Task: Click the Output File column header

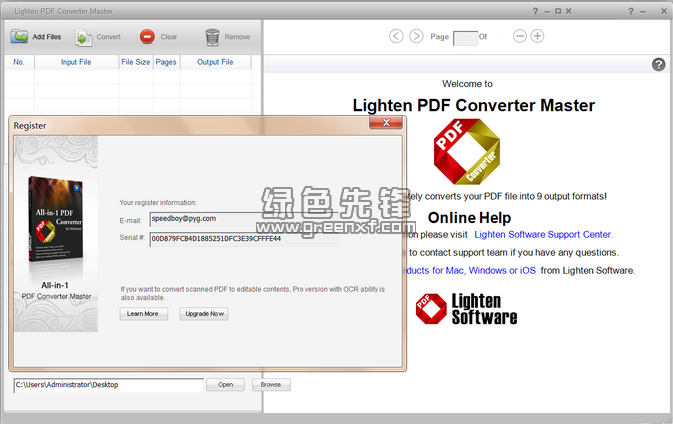Action: coord(215,62)
